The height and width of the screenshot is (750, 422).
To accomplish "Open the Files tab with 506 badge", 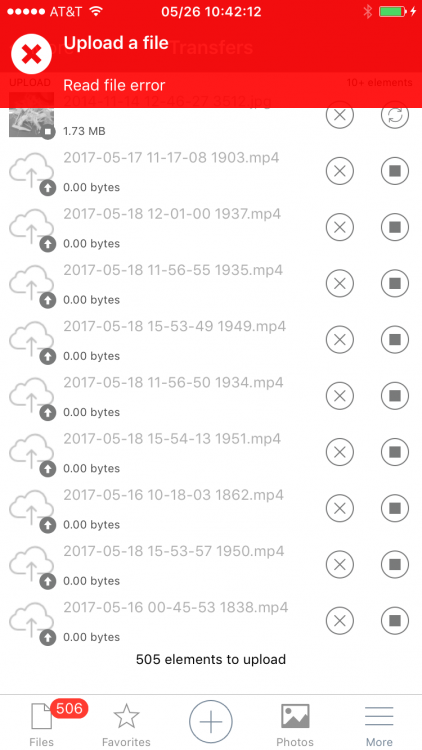I will [42, 722].
